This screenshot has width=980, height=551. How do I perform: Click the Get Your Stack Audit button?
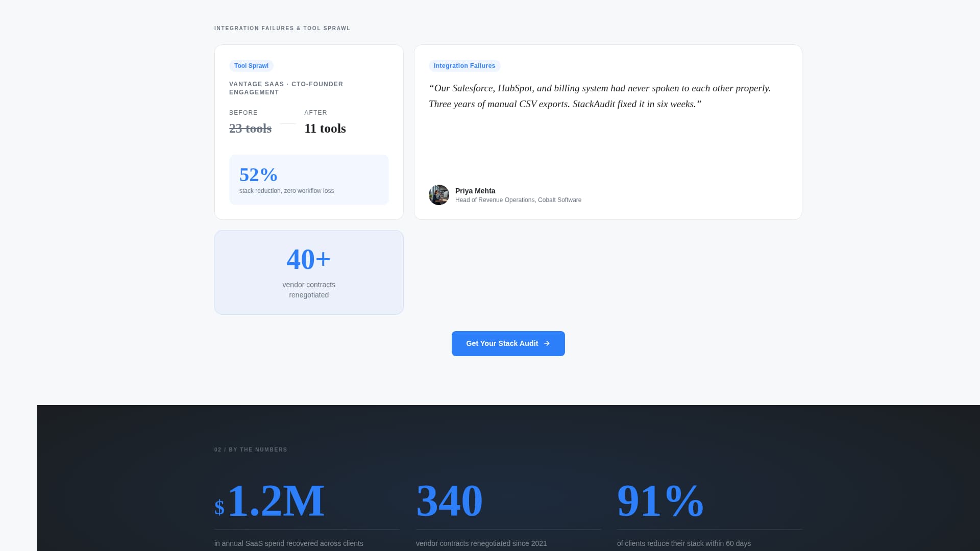click(508, 343)
